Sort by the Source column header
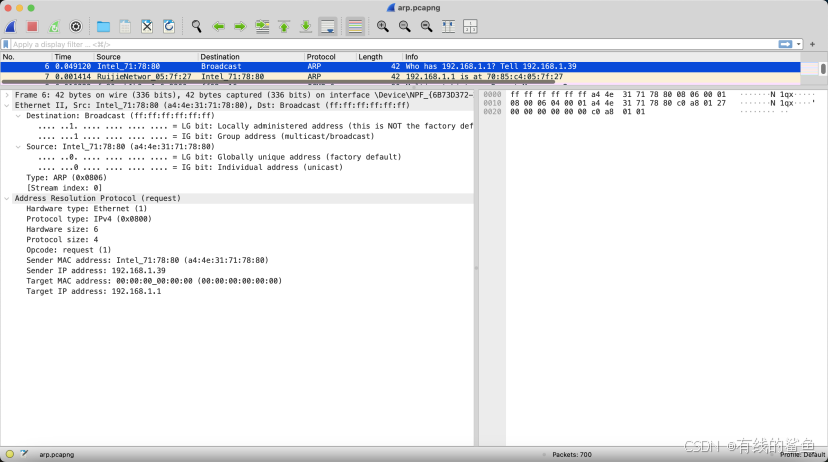Screen dimensions: 828x462 point(146,56)
